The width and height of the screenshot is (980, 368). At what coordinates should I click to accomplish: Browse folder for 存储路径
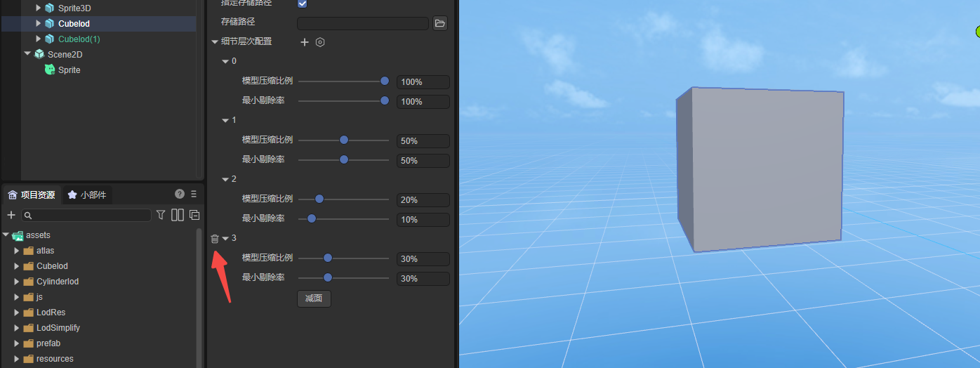pos(440,23)
